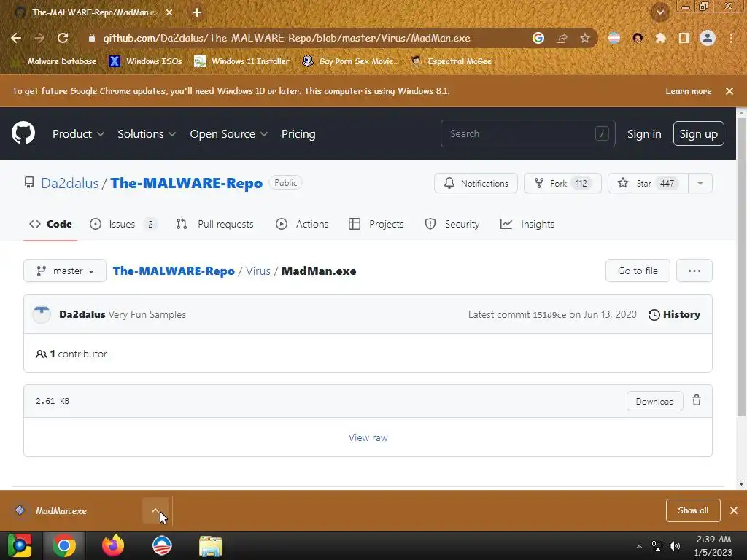Close the downloads bar

click(734, 510)
